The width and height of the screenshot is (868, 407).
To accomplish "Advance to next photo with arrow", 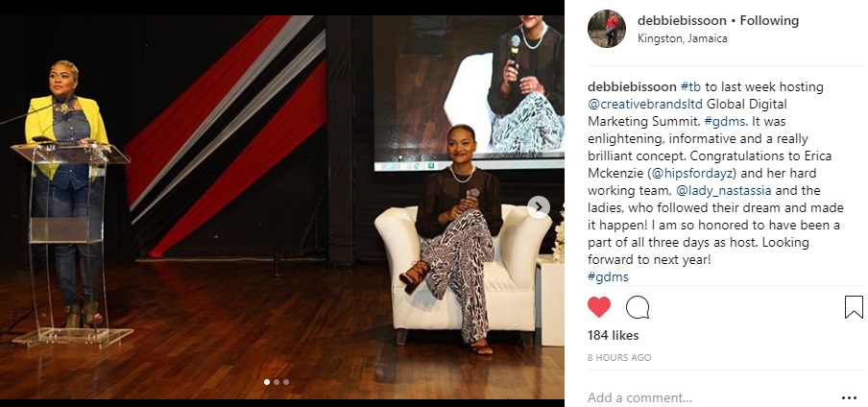I will coord(538,207).
